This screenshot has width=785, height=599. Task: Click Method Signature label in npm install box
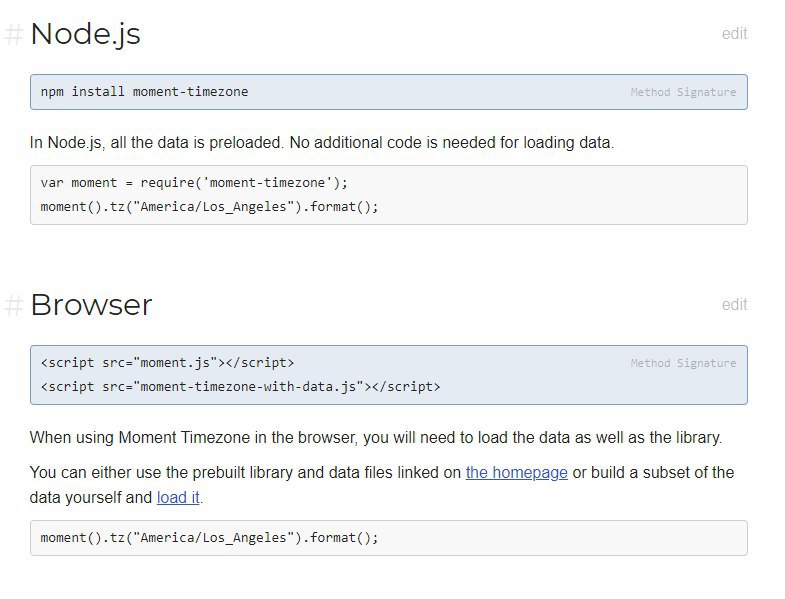pyautogui.click(x=683, y=92)
